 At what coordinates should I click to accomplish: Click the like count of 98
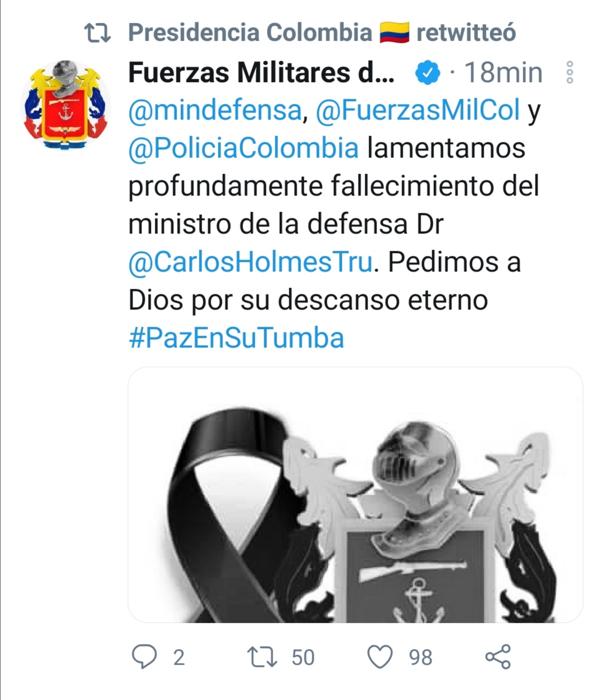click(x=420, y=658)
